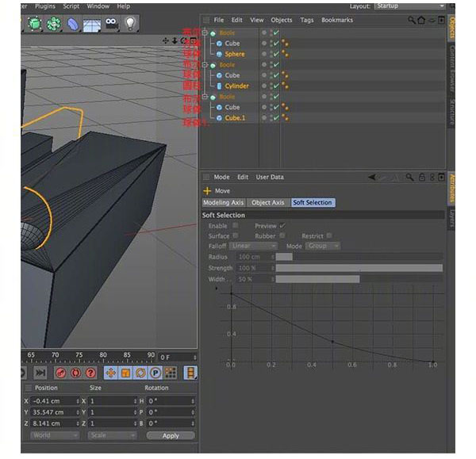Image resolution: width=476 pixels, height=459 pixels.
Task: Click the Attribute Manager search icon
Action: click(409, 177)
